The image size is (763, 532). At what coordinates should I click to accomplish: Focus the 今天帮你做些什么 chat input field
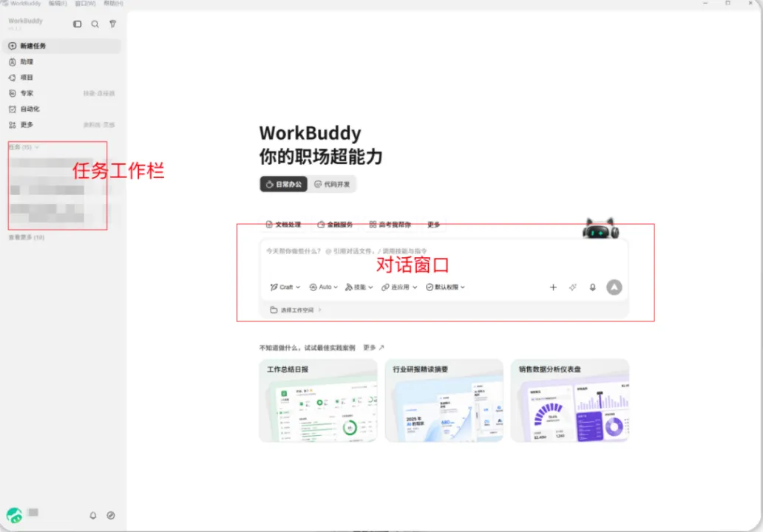click(444, 251)
